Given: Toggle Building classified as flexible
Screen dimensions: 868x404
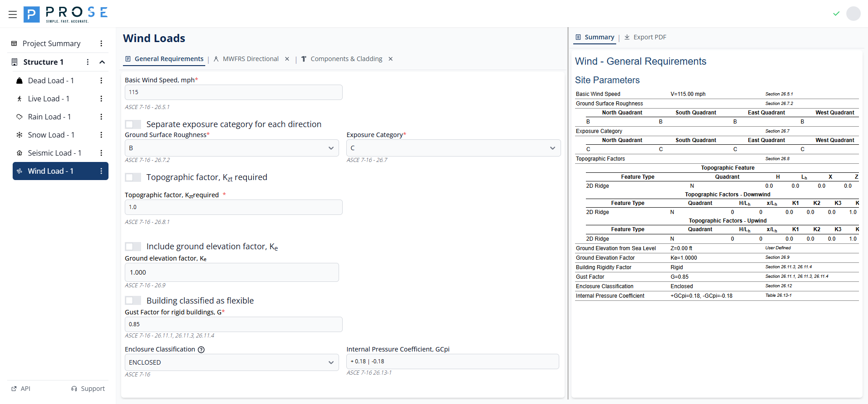Looking at the screenshot, I should pos(133,301).
